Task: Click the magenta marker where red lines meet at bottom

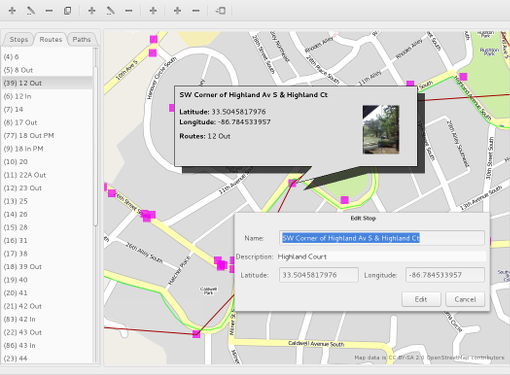Action: 196,334
